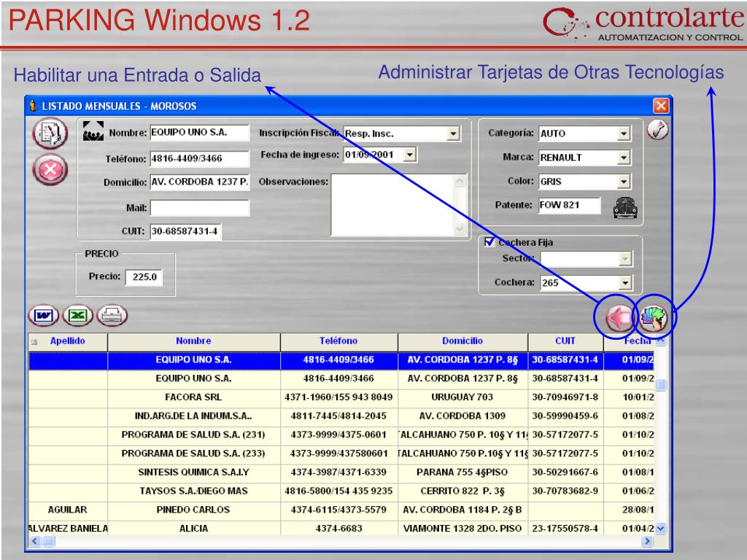Close the Listado Mensuales window
Viewport: 747px width, 560px height.
pyautogui.click(x=660, y=105)
